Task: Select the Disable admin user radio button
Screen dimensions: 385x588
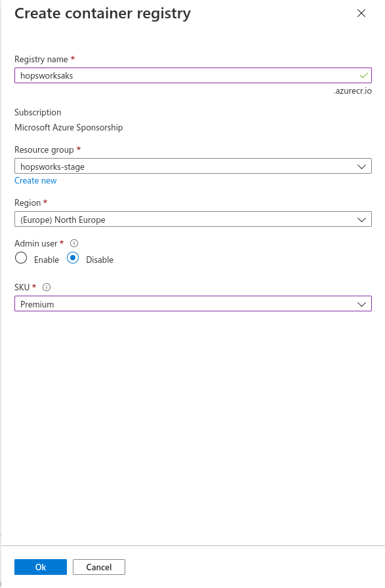Action: [x=73, y=258]
